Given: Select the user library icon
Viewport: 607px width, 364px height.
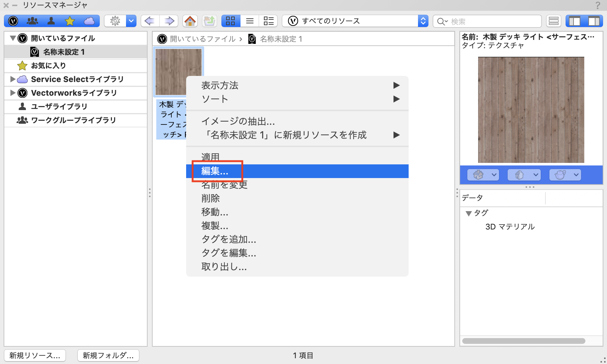Looking at the screenshot, I should 51,21.
